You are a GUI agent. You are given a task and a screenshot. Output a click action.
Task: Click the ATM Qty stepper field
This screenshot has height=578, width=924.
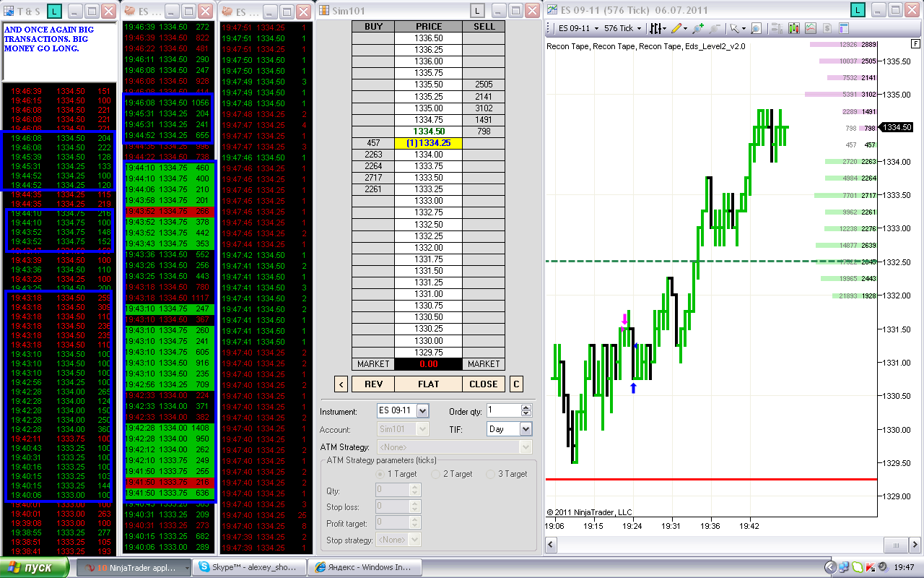point(398,490)
